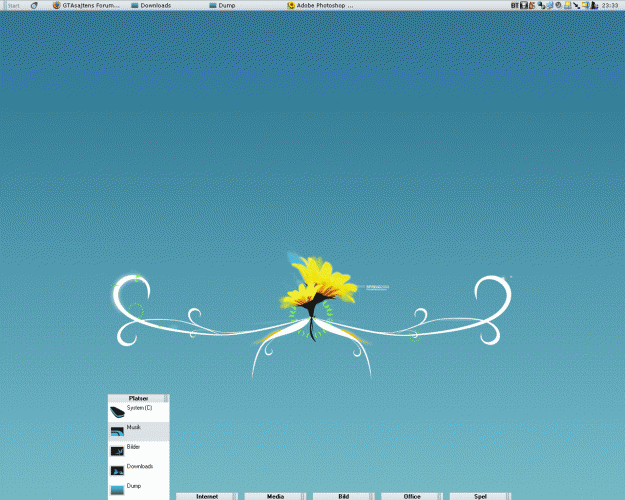
Task: Bring up Adobe Photoshop from taskbar
Action: coord(320,5)
